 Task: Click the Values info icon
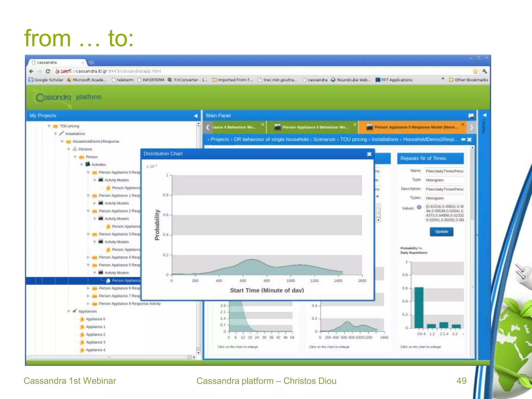[x=419, y=207]
